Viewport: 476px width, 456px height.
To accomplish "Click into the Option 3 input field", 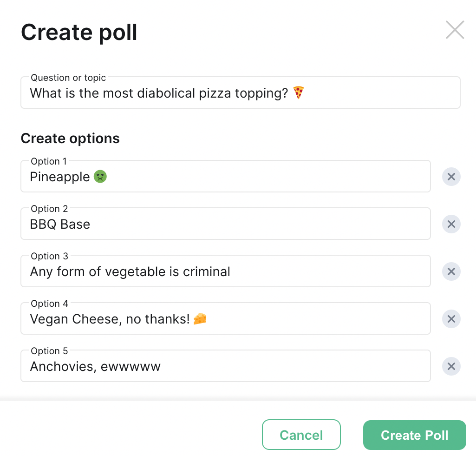I will pos(226,271).
